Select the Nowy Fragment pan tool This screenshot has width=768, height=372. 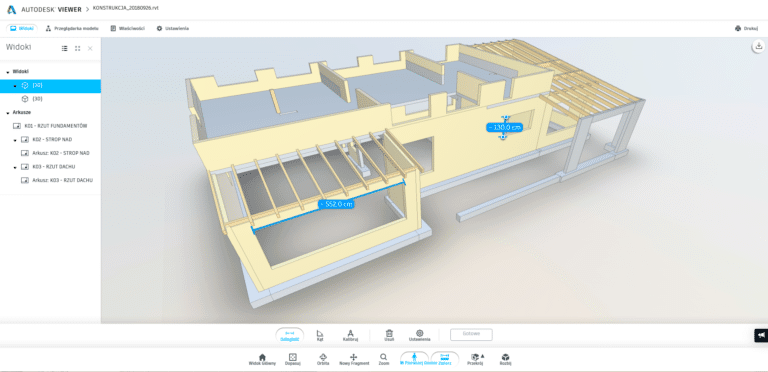pos(354,359)
